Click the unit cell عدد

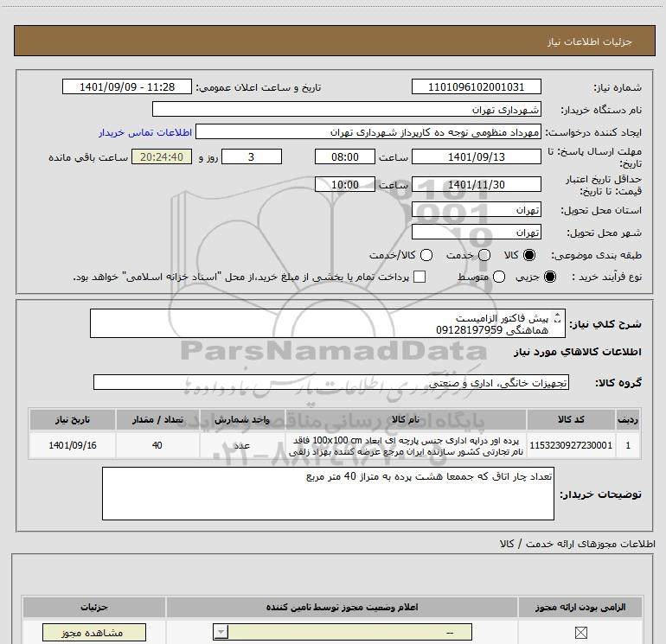[x=242, y=445]
